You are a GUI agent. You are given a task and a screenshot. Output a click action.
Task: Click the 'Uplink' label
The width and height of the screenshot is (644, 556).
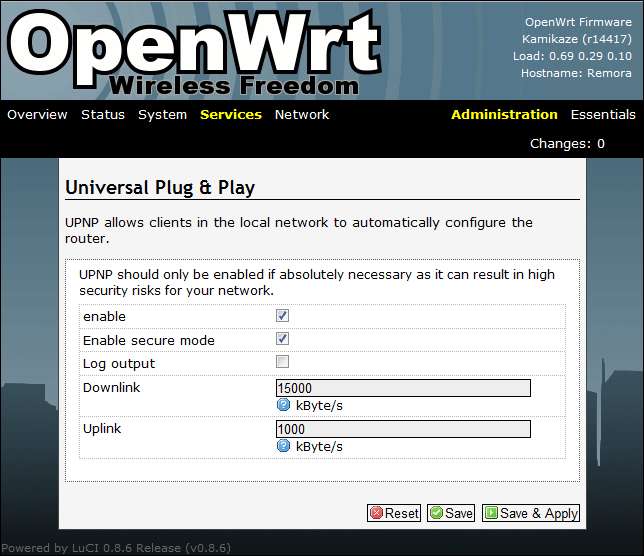(x=102, y=429)
